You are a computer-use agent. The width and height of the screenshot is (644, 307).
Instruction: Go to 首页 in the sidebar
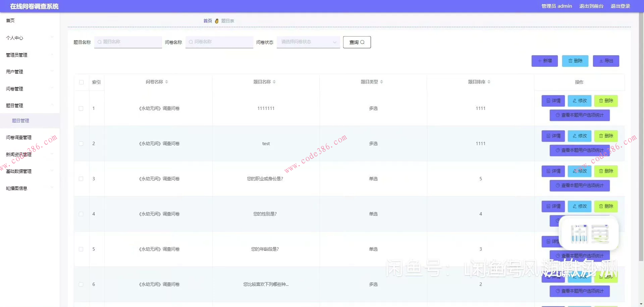(x=10, y=20)
